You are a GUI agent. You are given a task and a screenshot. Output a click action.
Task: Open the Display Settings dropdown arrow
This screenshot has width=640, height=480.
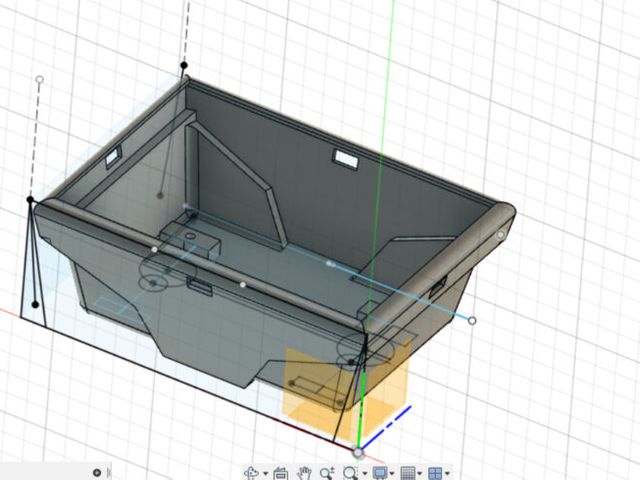tap(393, 473)
